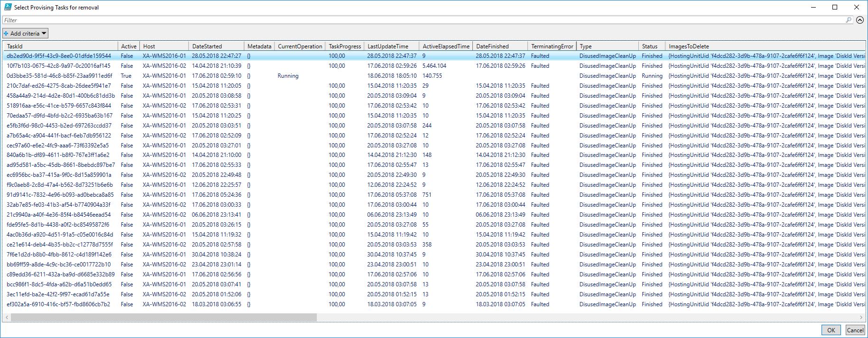Screen dimensions: 868x338
Task: Select the Running task row 0d3bbe35
Action: [59, 76]
